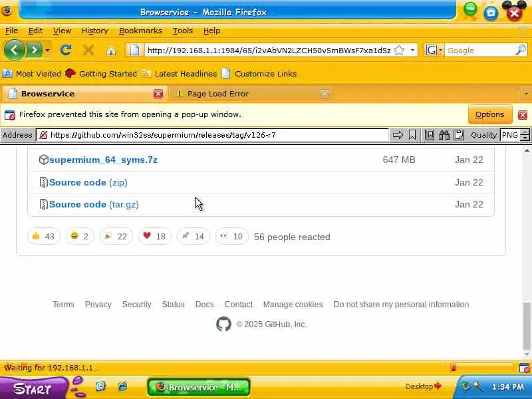532x399 pixels.
Task: Click the Browservice bookmark ribbon icon
Action: (412, 135)
